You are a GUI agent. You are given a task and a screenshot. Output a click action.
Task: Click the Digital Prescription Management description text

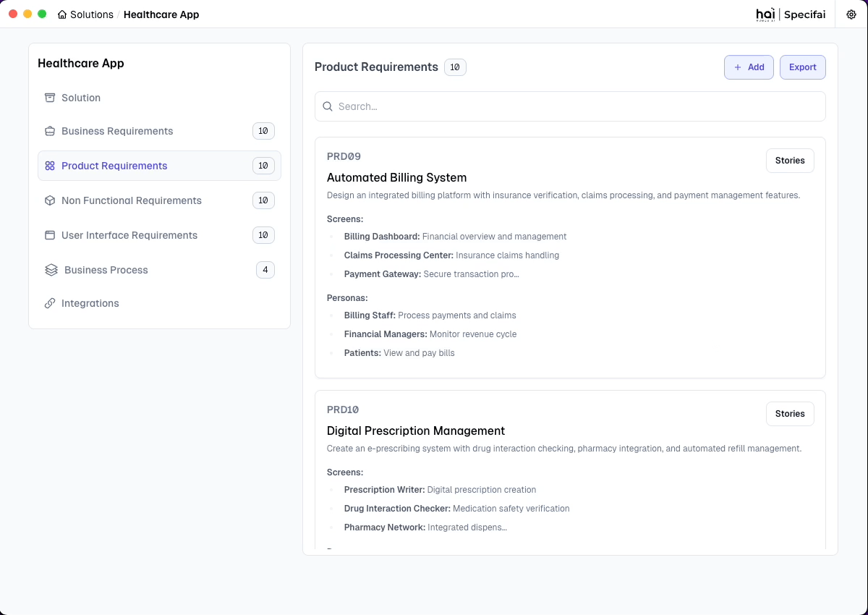pyautogui.click(x=564, y=449)
